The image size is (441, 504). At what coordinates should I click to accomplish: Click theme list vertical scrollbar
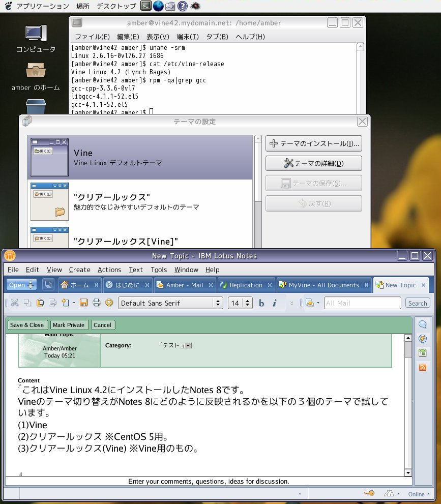point(258,192)
